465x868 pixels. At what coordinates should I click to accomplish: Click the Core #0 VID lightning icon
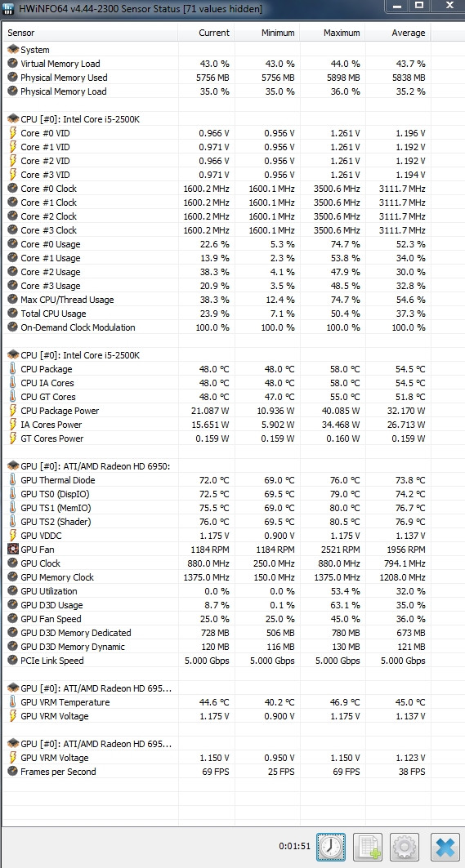(x=13, y=133)
